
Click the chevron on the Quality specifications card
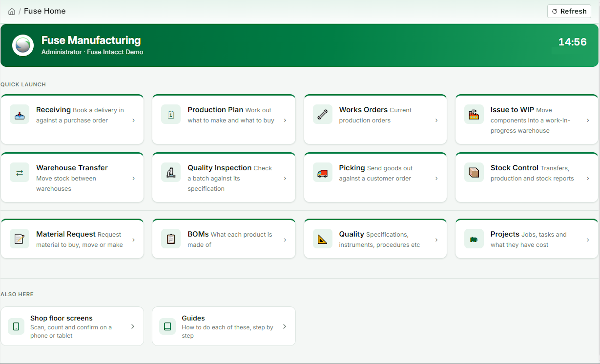(436, 240)
